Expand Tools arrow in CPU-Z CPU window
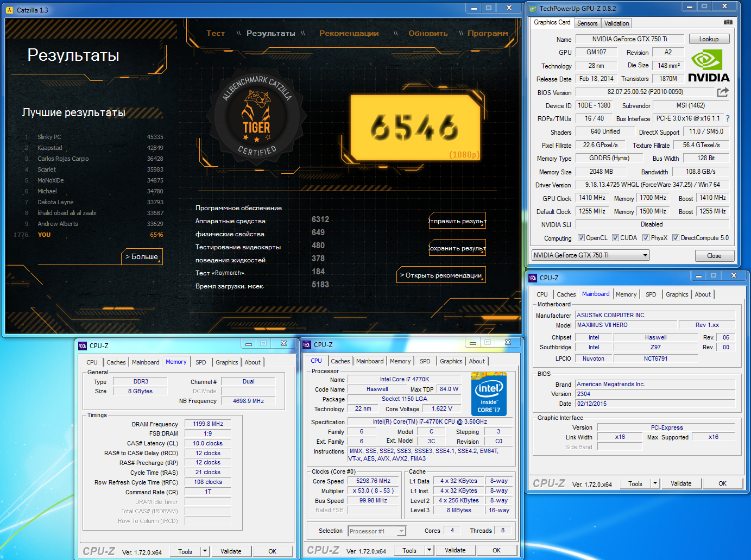The width and height of the screenshot is (751, 560). pos(429,550)
